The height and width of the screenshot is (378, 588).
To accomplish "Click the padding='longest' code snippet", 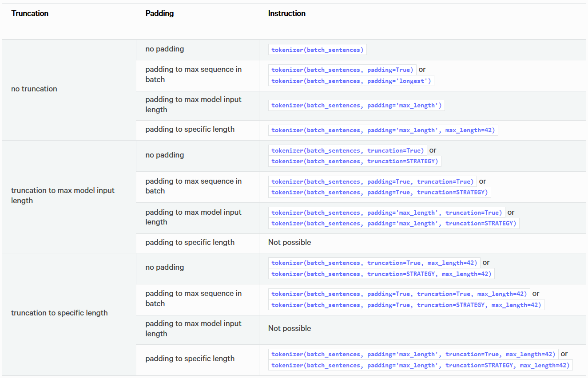I will 351,81.
